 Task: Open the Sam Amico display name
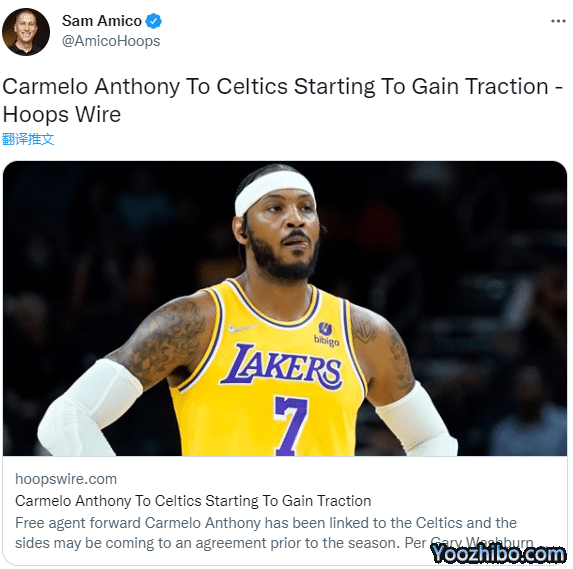click(102, 21)
